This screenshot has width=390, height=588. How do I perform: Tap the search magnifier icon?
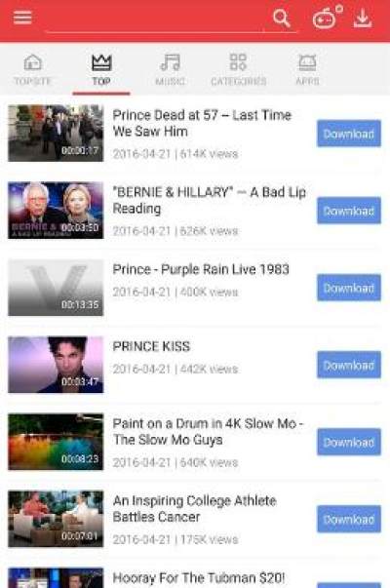point(282,18)
